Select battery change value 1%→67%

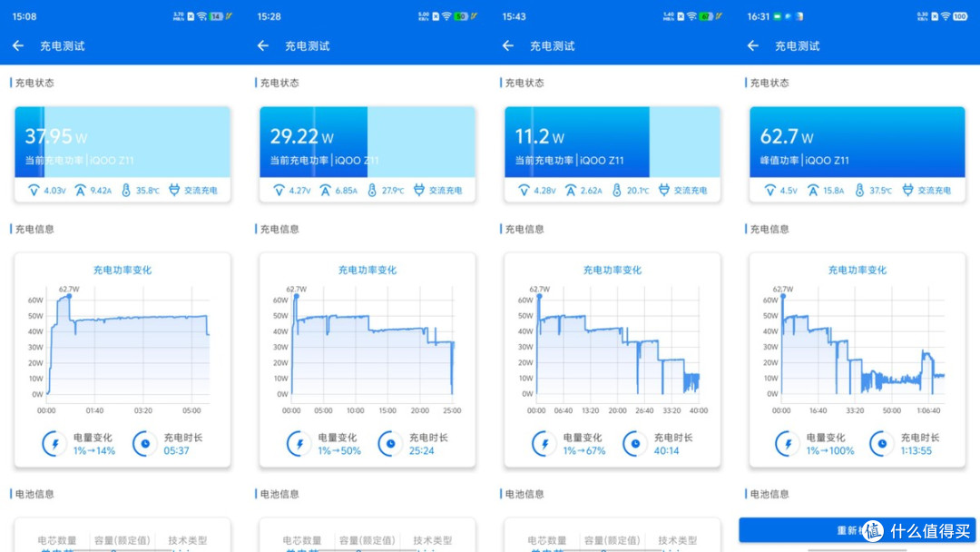point(584,450)
